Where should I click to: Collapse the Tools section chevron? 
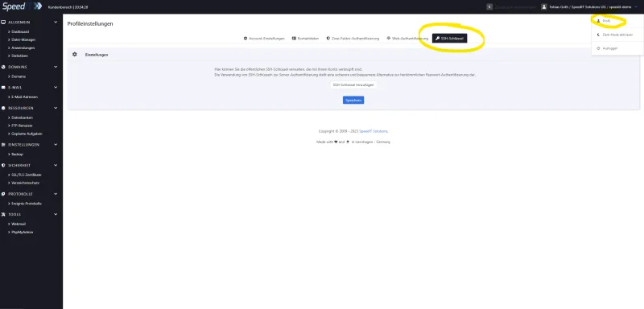pos(56,214)
